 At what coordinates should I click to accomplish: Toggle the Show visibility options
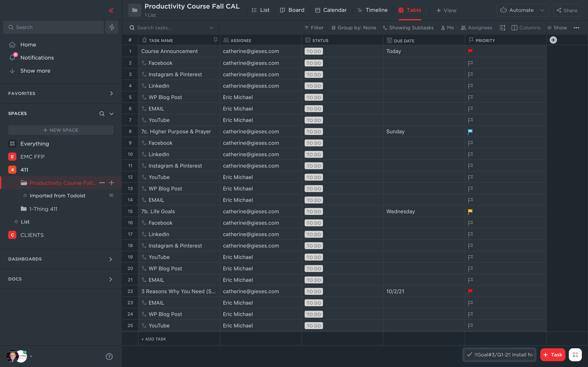pos(557,28)
